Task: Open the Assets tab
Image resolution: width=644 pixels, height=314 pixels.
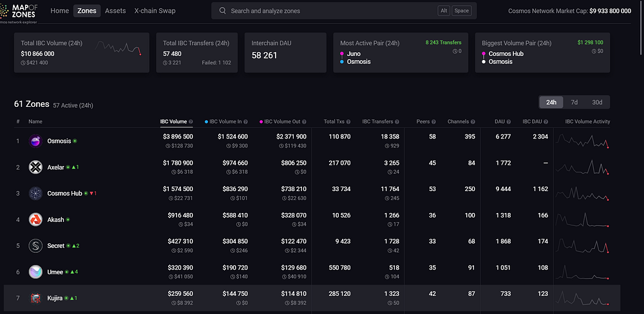Action: pos(115,11)
